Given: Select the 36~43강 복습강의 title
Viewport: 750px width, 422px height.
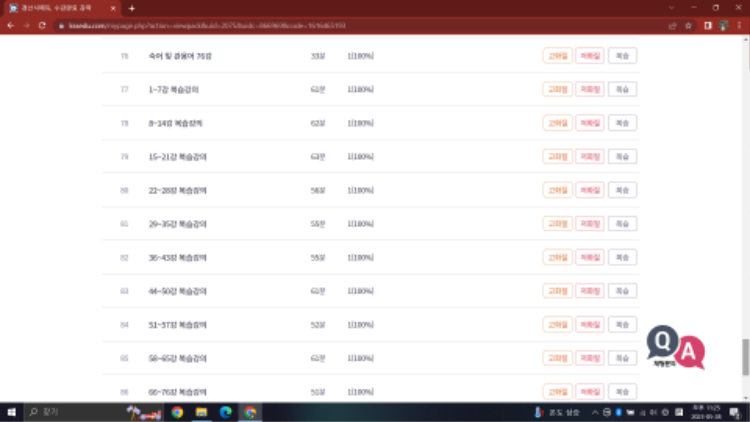Looking at the screenshot, I should click(x=177, y=257).
